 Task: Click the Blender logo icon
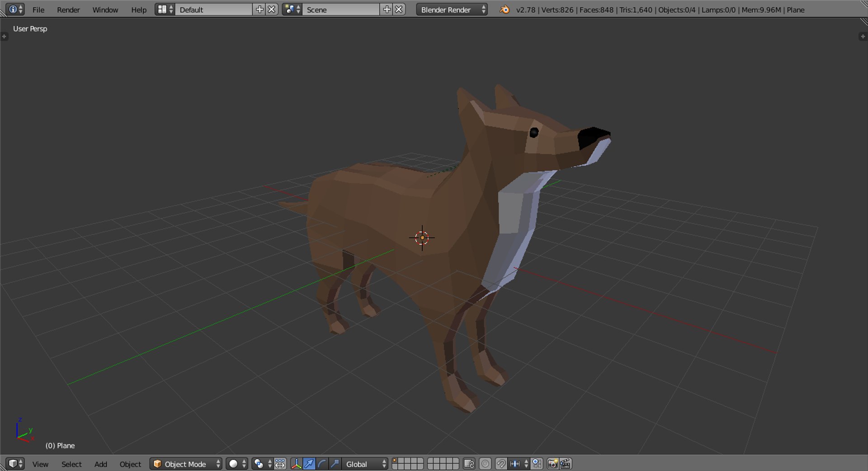coord(505,10)
